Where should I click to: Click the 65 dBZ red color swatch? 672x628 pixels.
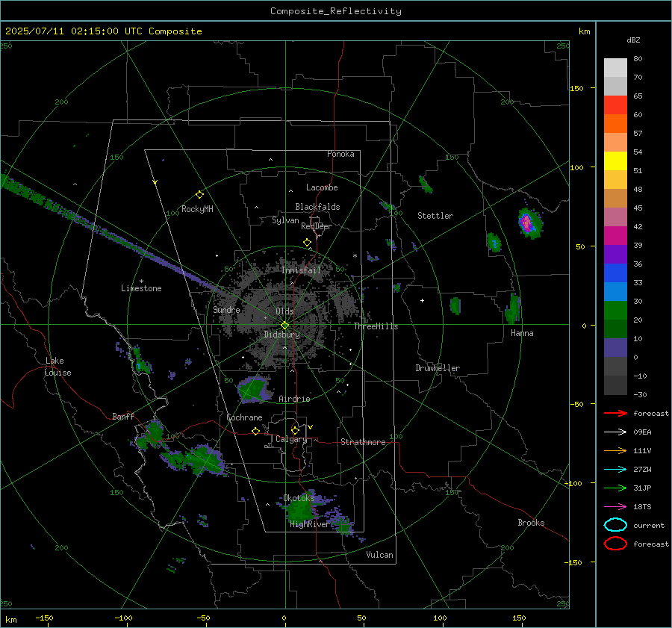[615, 105]
